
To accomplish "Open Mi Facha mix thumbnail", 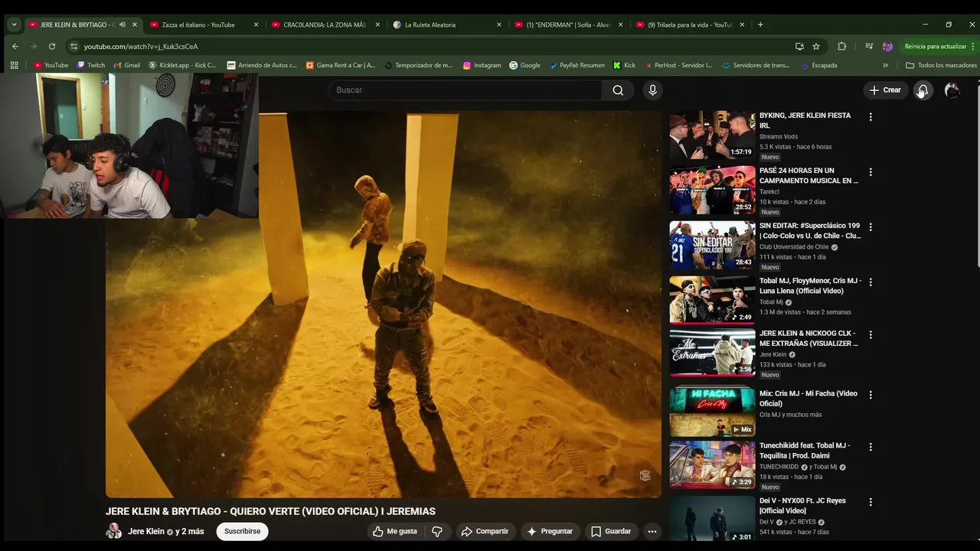I will point(712,412).
